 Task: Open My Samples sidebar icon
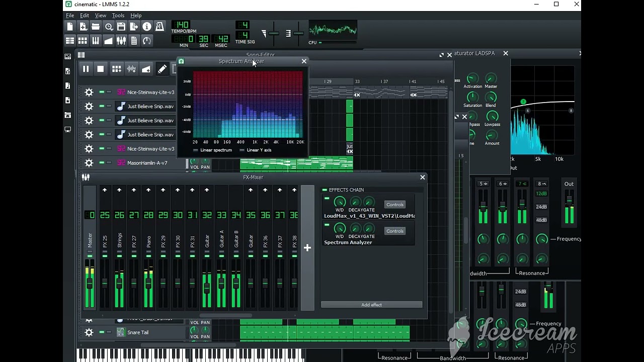(x=68, y=86)
